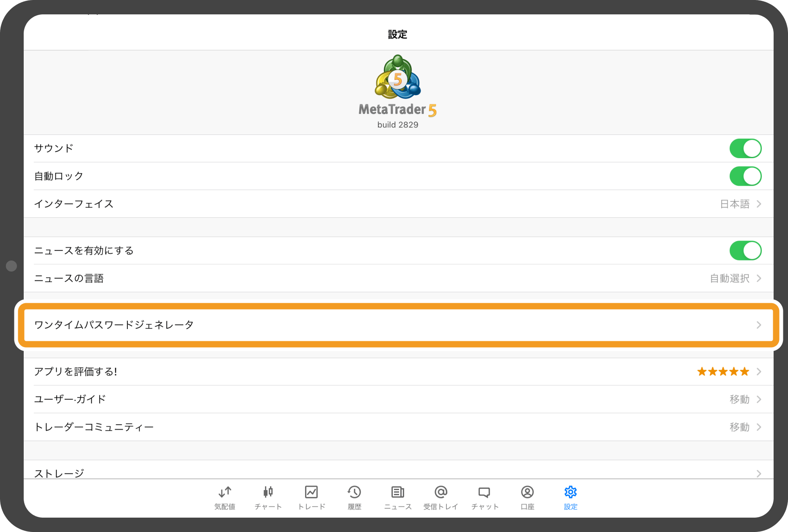Tap the MetaTrader 5 name text
Image resolution: width=788 pixels, height=532 pixels.
[x=398, y=110]
